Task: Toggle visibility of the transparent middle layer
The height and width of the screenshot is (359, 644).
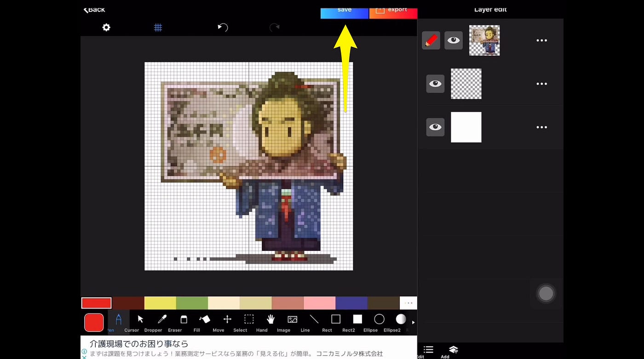Action: pos(435,84)
